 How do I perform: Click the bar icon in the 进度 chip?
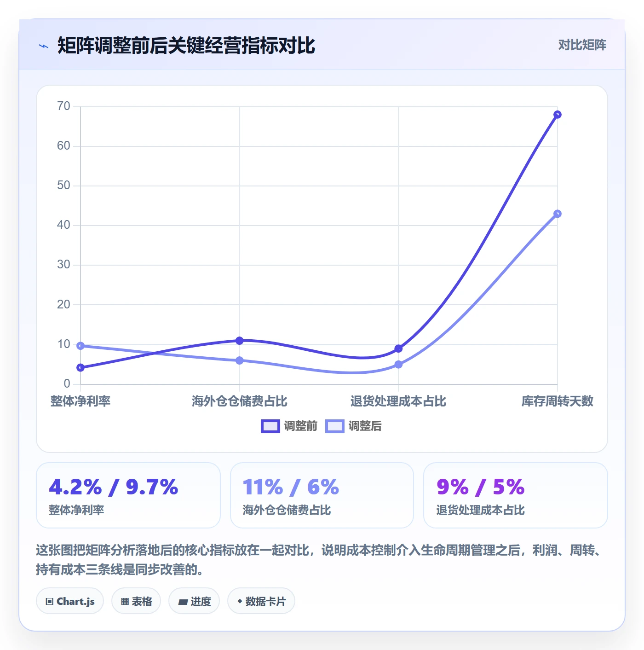(183, 602)
